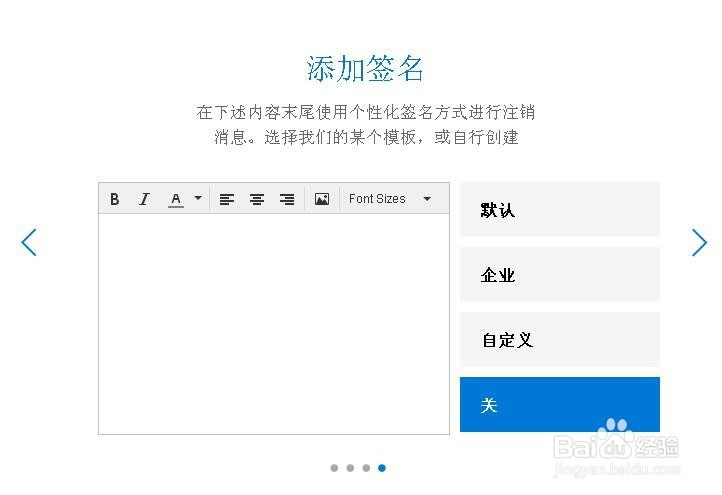Jump to the third page dot

[x=366, y=468]
